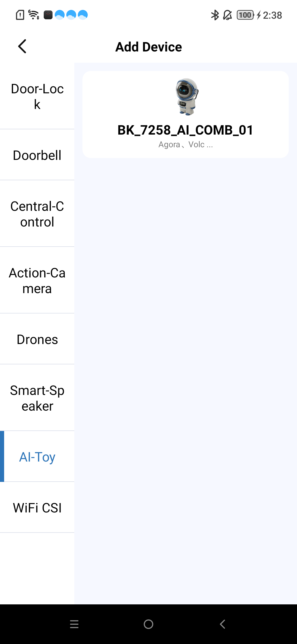The image size is (297, 644).
Task: Open the WiFi CSI category
Action: point(37,508)
